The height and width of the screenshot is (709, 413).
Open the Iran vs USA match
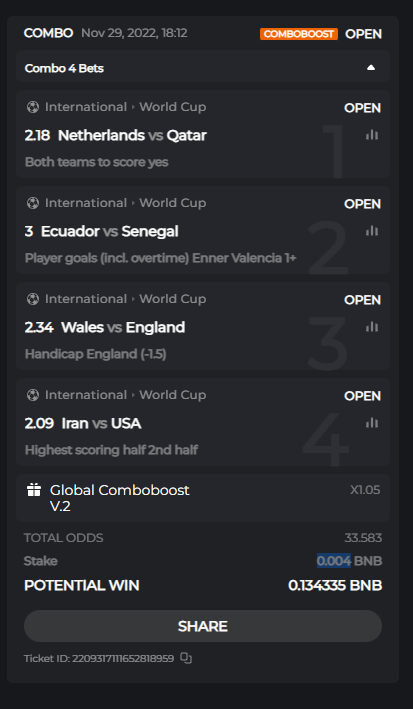(101, 423)
